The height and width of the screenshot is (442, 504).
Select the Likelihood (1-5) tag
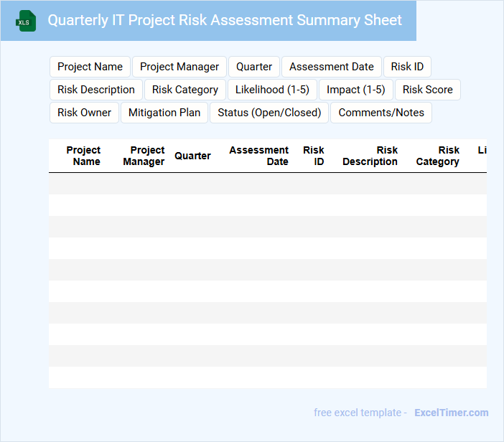pos(272,90)
